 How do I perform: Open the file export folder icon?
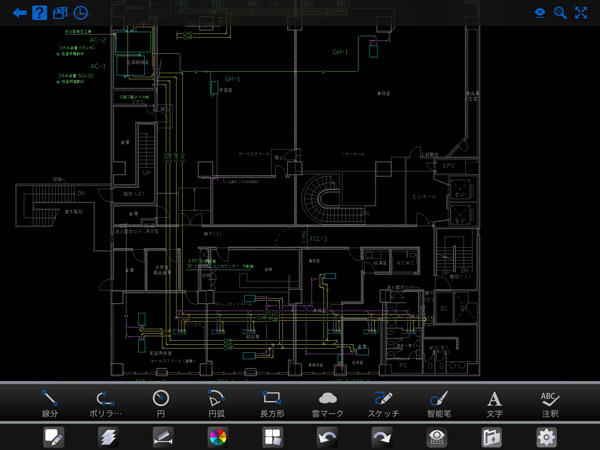coord(492,437)
